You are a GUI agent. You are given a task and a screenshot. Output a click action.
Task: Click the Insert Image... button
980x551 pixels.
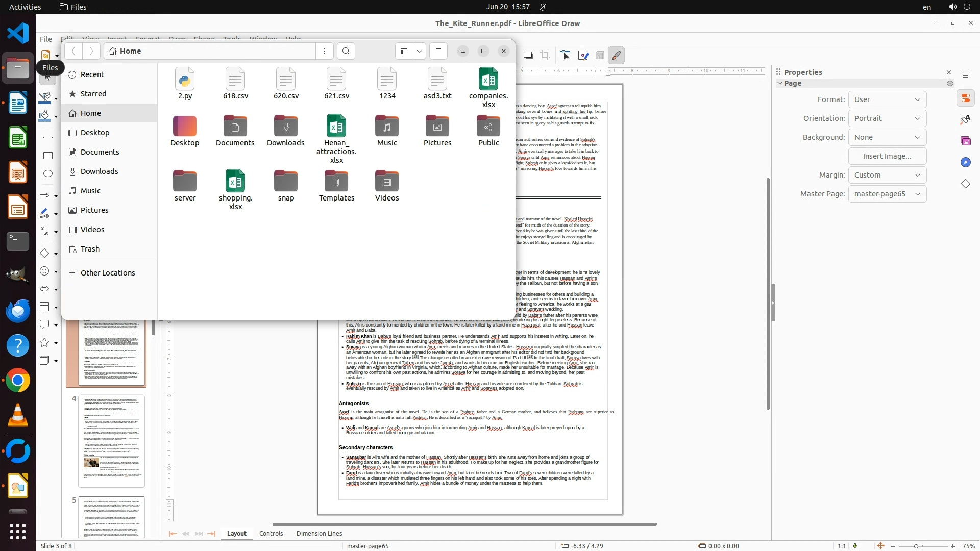point(887,156)
